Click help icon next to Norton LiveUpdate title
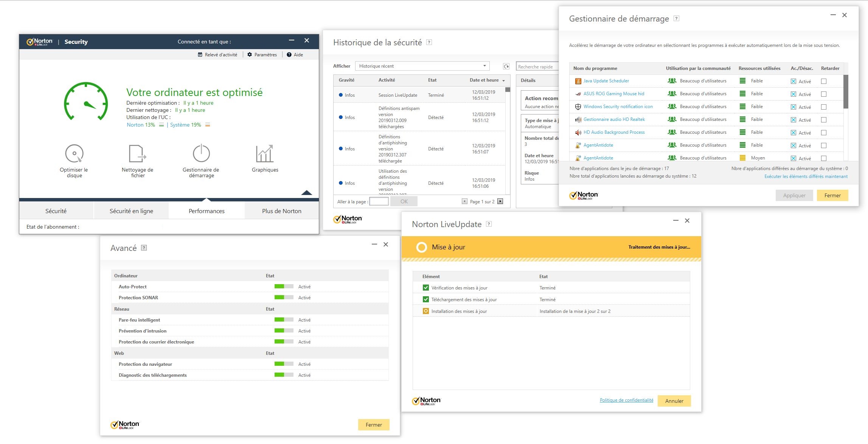The height and width of the screenshot is (444, 868). click(x=489, y=224)
